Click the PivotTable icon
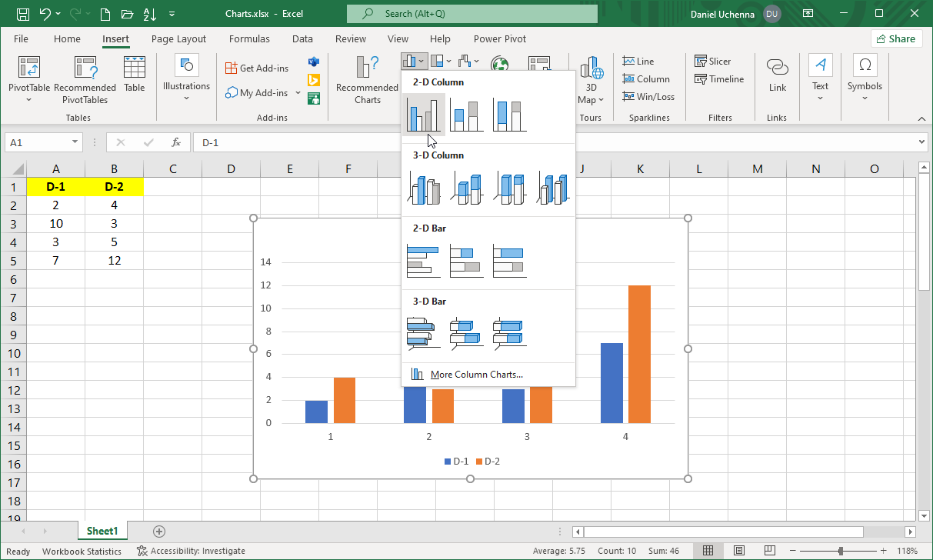The image size is (933, 560). (x=29, y=69)
